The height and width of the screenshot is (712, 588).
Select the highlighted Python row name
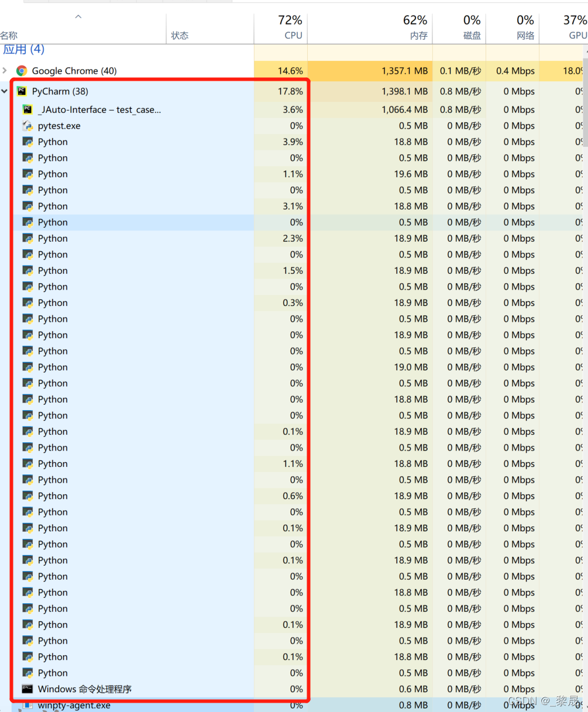click(x=53, y=222)
